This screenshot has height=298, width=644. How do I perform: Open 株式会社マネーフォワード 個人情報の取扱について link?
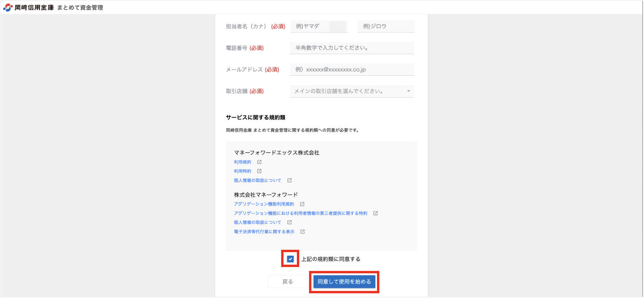pyautogui.click(x=258, y=222)
